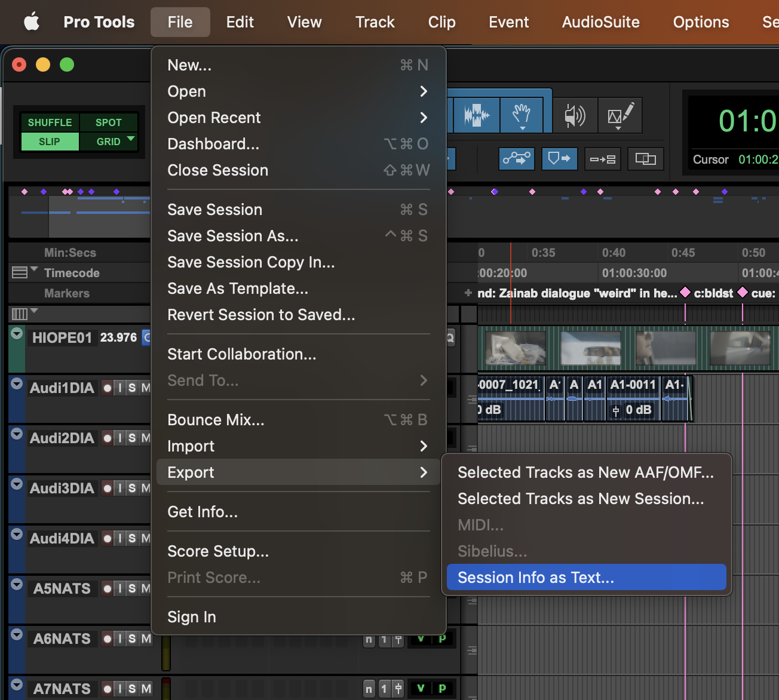
Task: Open the Grid mode dropdown arrow
Action: (131, 139)
